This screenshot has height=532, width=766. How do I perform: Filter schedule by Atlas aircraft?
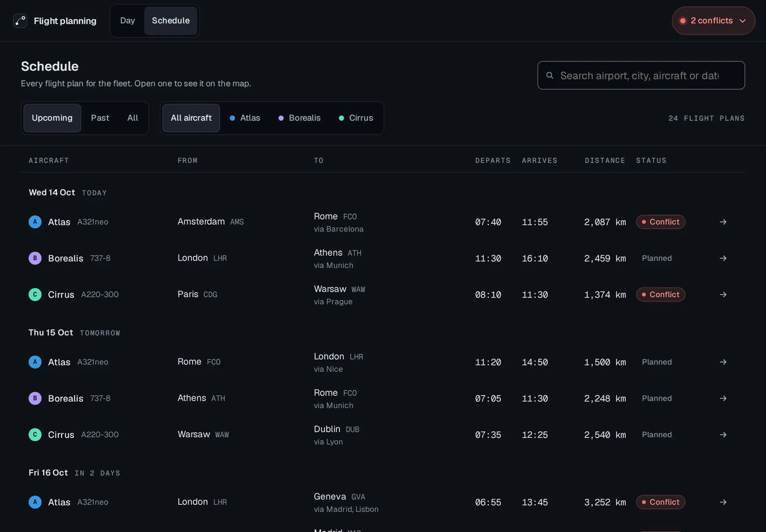[245, 118]
